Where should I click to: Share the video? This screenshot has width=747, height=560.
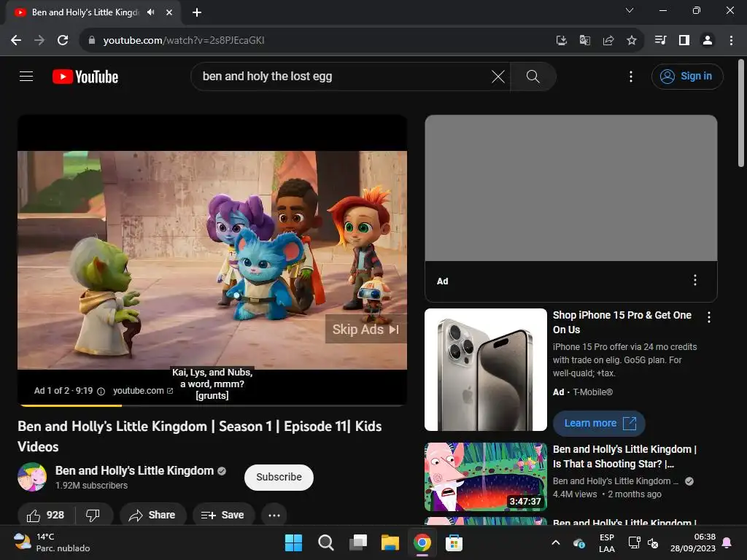[x=152, y=515]
